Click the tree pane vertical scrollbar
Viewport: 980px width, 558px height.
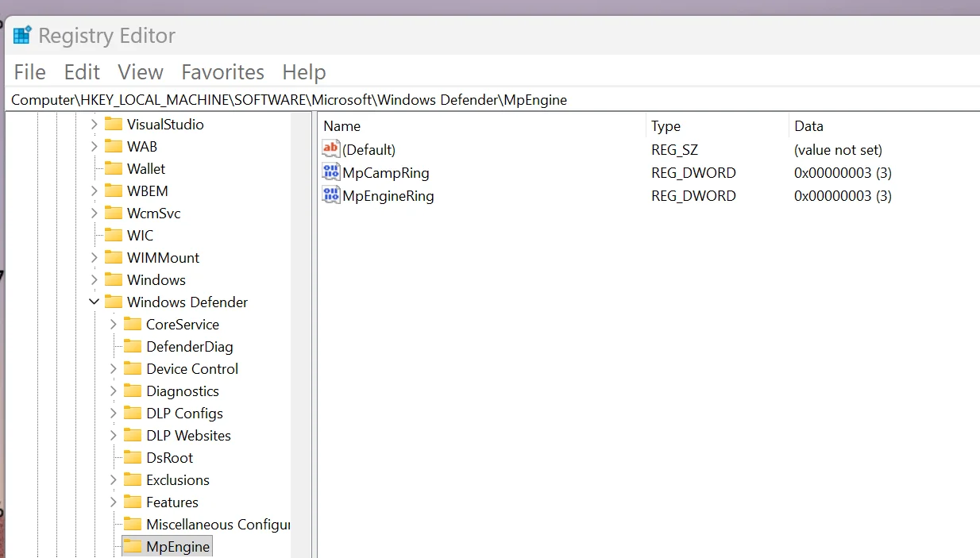pyautogui.click(x=302, y=333)
